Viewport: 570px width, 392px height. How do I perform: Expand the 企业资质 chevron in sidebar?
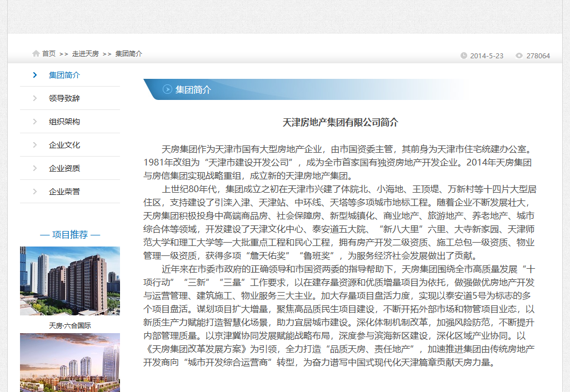coord(35,168)
